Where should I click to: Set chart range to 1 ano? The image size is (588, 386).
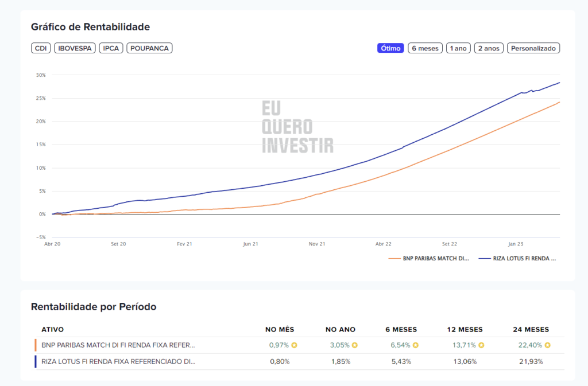point(458,48)
